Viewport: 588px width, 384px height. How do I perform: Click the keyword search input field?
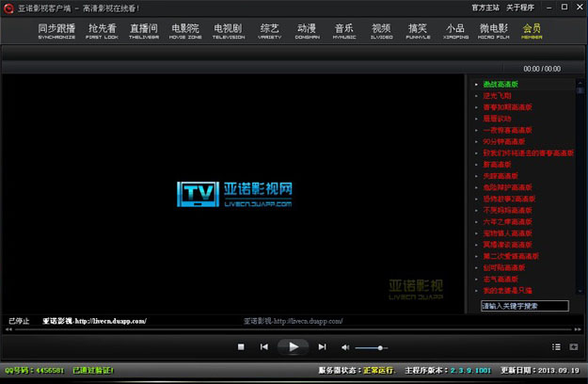click(525, 306)
